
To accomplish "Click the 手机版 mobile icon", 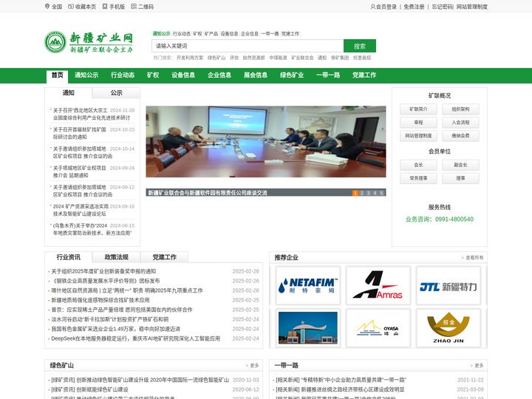I will 105,7.
